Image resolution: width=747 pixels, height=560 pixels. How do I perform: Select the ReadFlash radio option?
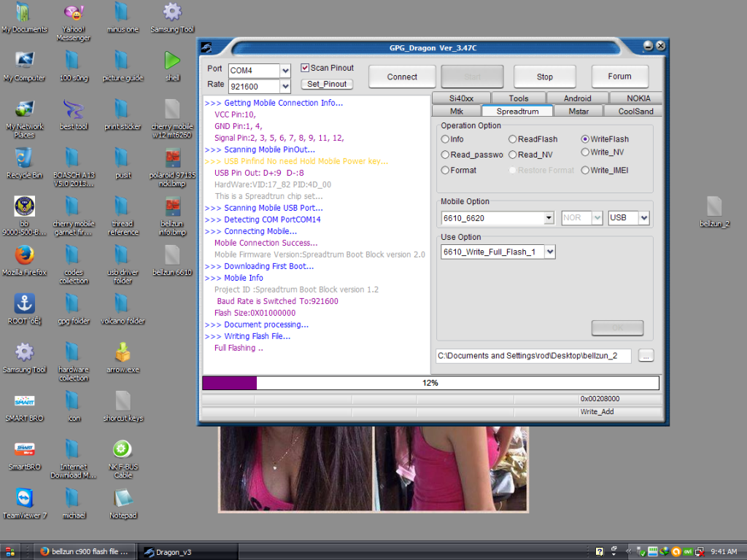tap(513, 139)
